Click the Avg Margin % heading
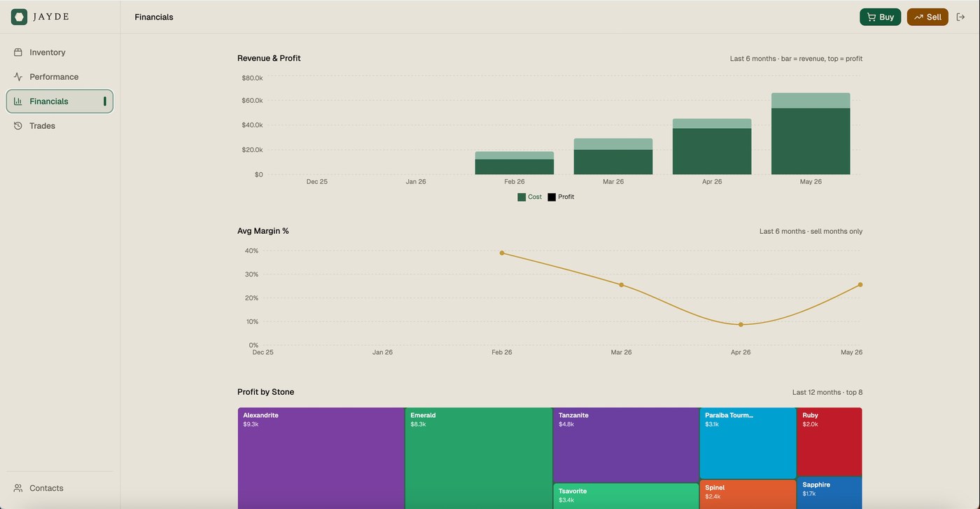This screenshot has width=980, height=509. click(x=263, y=231)
